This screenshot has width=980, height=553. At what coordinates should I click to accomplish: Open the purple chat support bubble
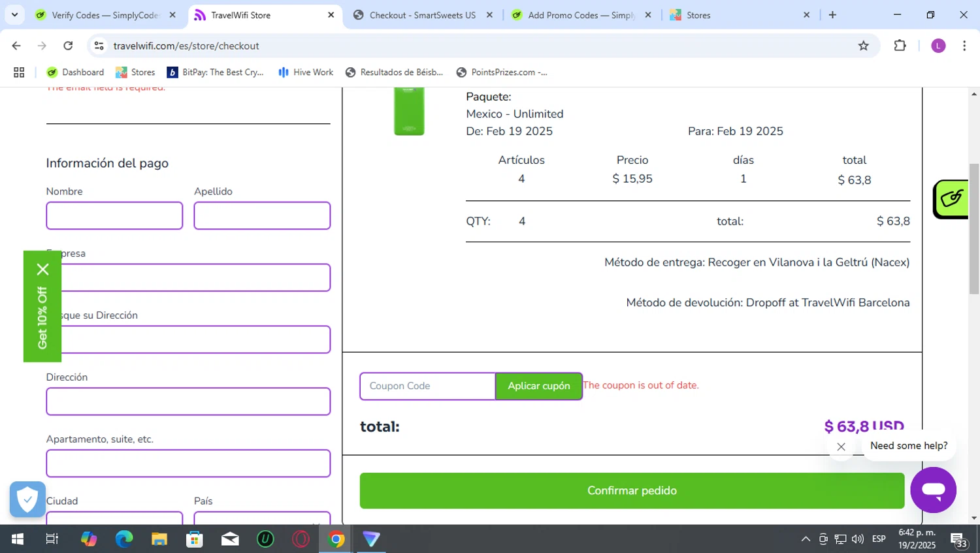coord(934,490)
